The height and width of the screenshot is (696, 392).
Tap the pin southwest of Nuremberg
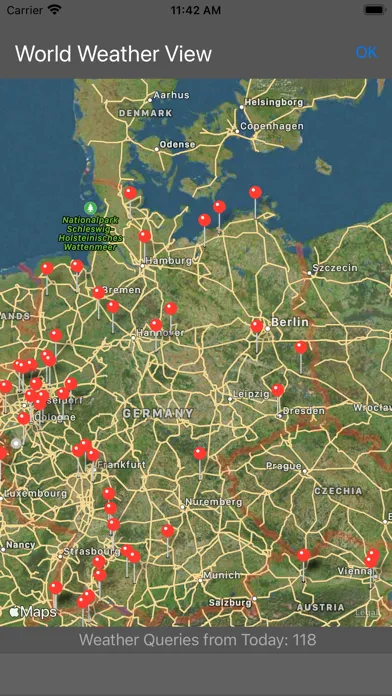(x=168, y=530)
